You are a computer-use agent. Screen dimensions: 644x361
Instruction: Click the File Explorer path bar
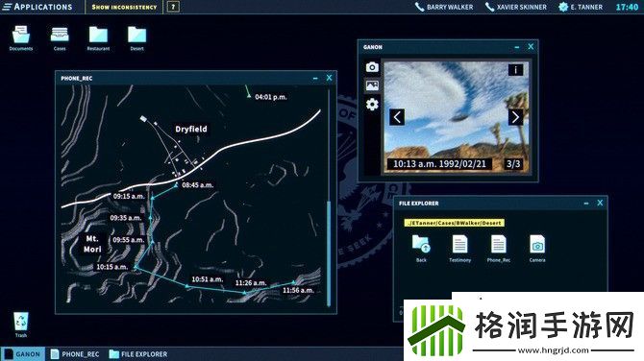coord(455,223)
